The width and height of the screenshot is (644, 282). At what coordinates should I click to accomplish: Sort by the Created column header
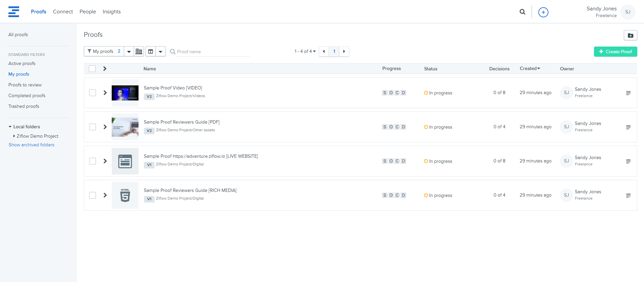click(x=530, y=68)
